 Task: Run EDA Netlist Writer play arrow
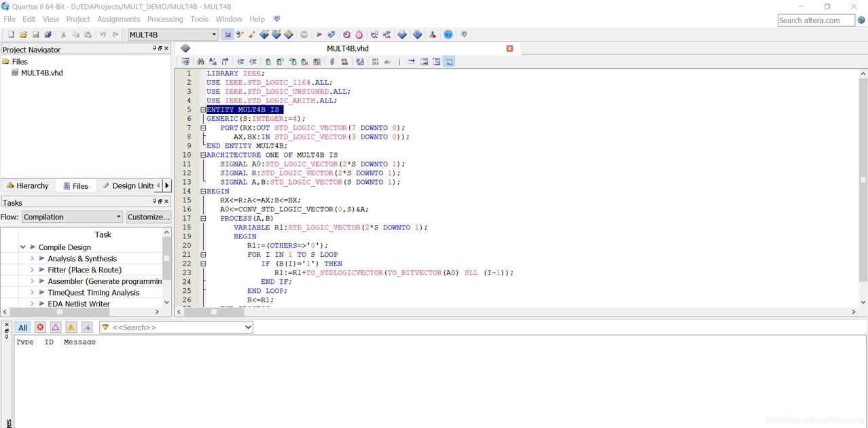click(41, 304)
